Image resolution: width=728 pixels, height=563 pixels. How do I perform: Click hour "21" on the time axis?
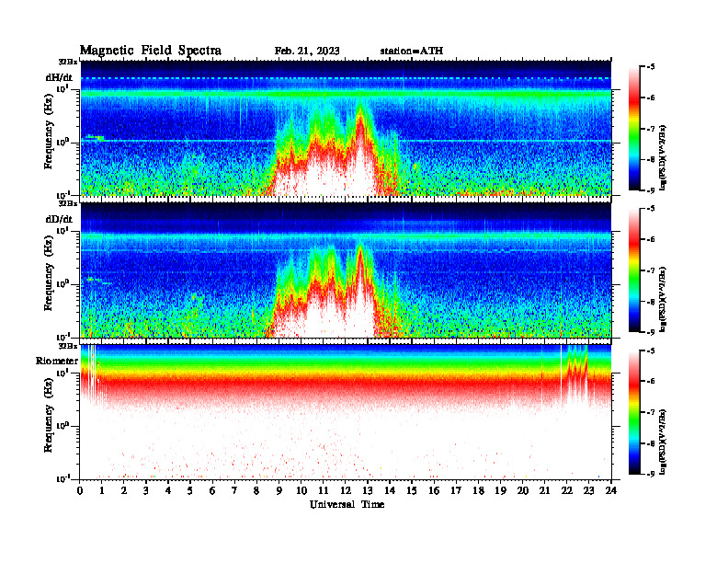[x=544, y=491]
